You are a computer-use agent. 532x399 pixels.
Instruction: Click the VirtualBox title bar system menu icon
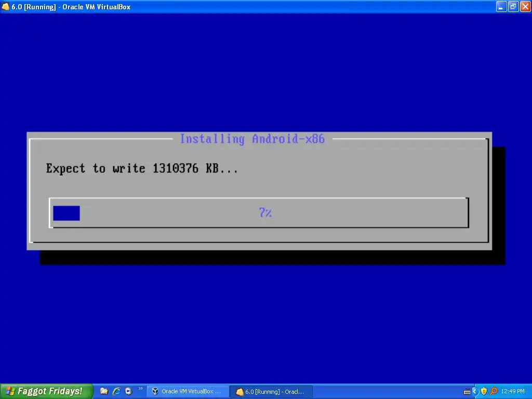(5, 6)
